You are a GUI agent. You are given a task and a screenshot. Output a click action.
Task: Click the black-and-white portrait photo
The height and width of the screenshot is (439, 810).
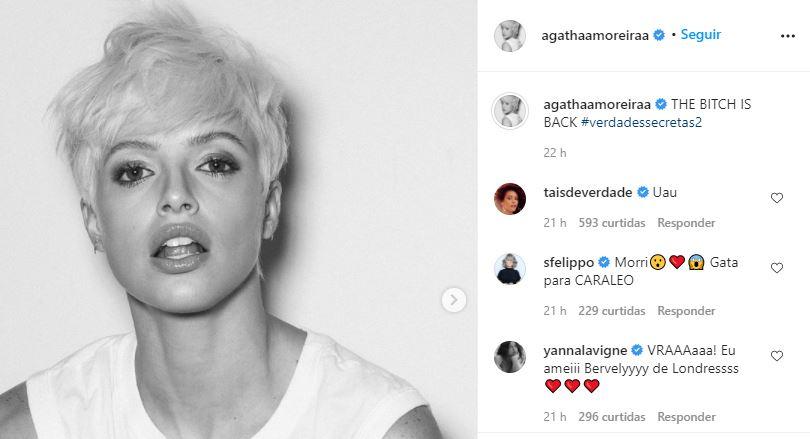point(238,220)
